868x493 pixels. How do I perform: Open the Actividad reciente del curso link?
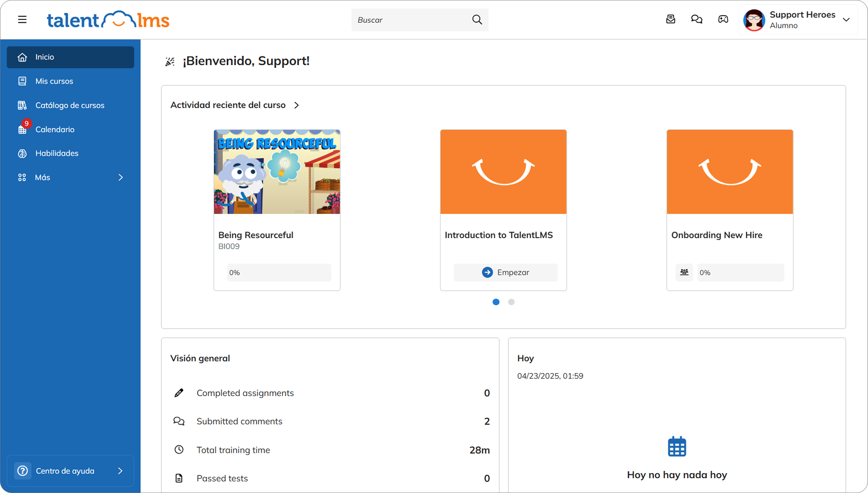[x=228, y=105]
